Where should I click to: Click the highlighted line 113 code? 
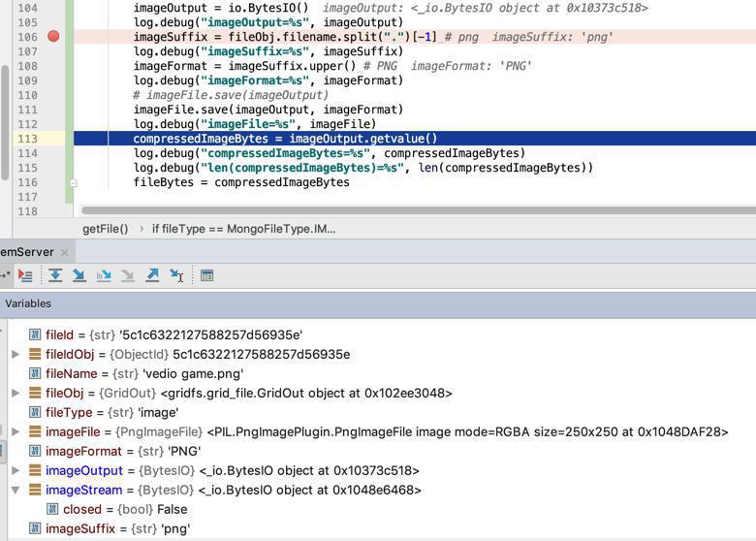coord(285,139)
